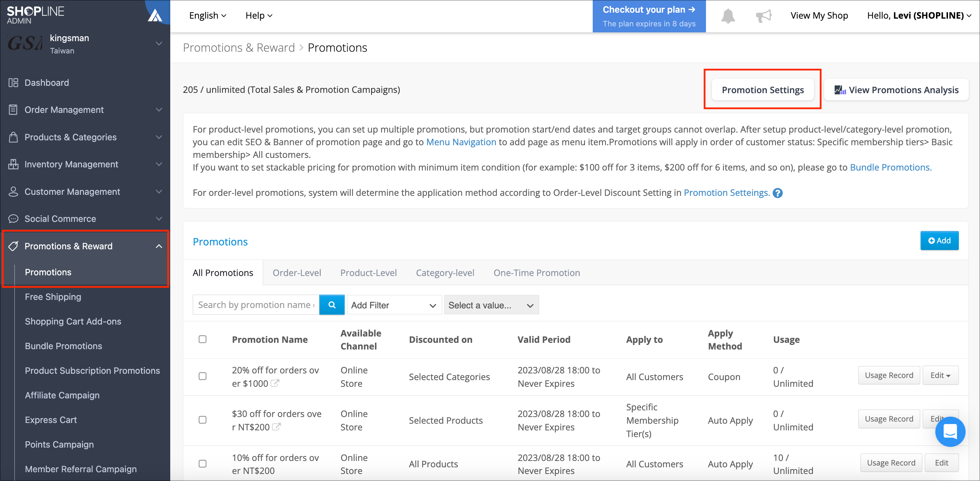The height and width of the screenshot is (481, 980).
Task: Check the 20% off for orders over $1000 row
Action: tap(202, 376)
